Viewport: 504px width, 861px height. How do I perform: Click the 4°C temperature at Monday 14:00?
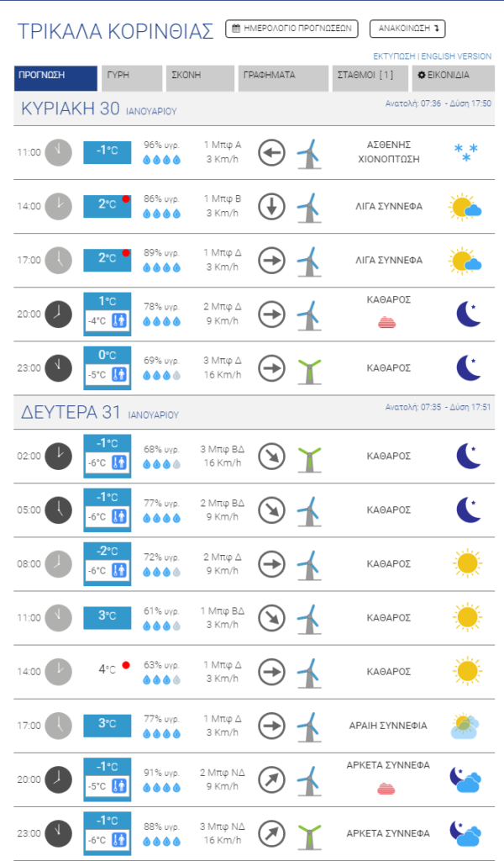pos(107,669)
